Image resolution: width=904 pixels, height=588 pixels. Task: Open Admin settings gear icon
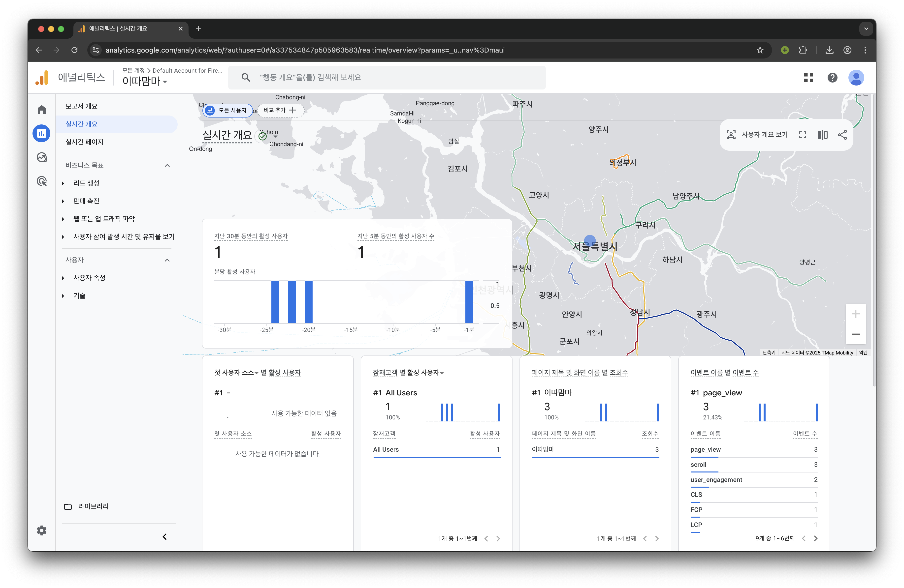pos(42,530)
